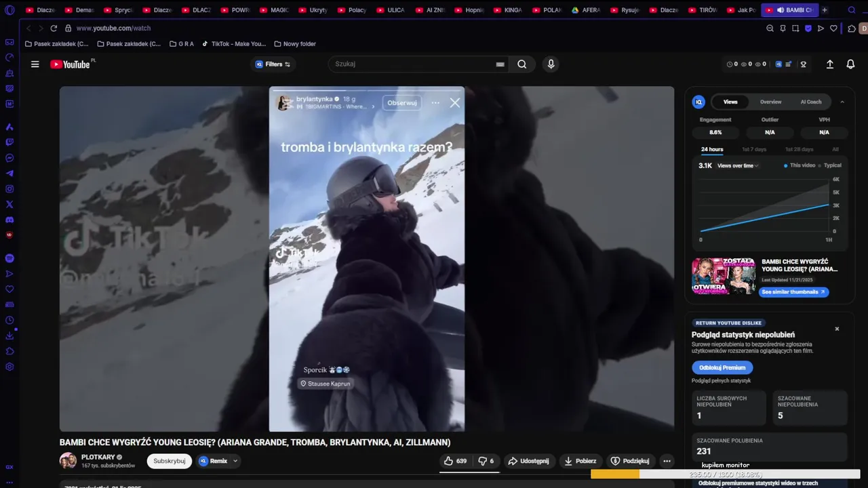Open X (Twitter) in the Opera sidebar
The height and width of the screenshot is (488, 868).
click(x=9, y=204)
